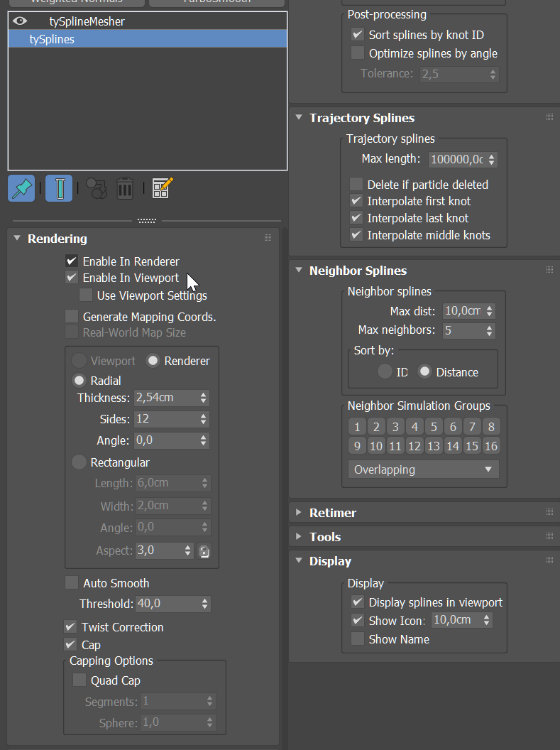The width and height of the screenshot is (560, 750).
Task: Click Show Icon size field
Action: pos(456,620)
